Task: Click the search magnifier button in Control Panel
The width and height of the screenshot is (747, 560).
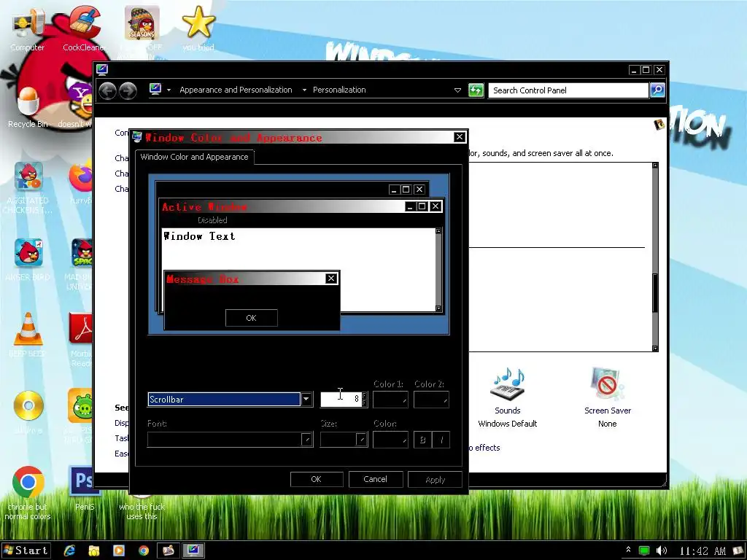Action: [657, 90]
